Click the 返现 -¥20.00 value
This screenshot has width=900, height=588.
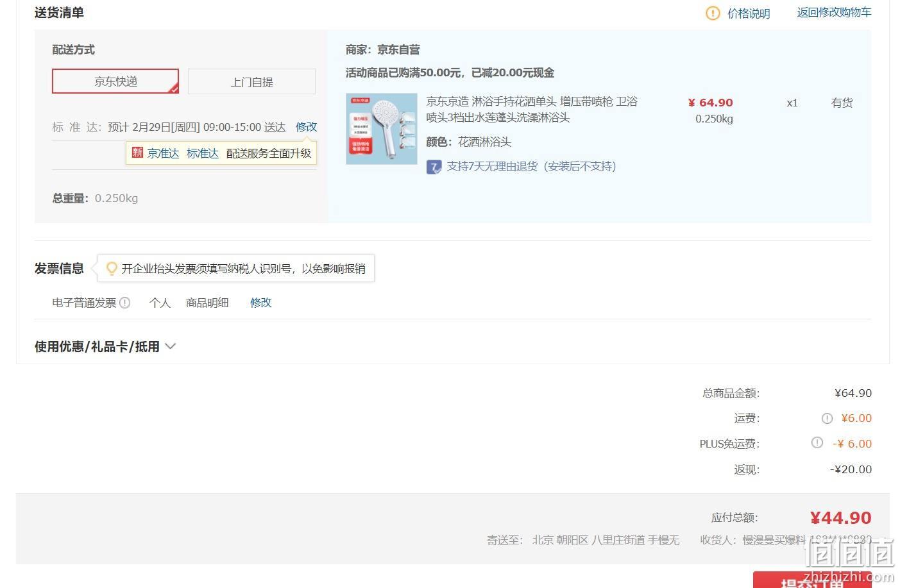[851, 469]
